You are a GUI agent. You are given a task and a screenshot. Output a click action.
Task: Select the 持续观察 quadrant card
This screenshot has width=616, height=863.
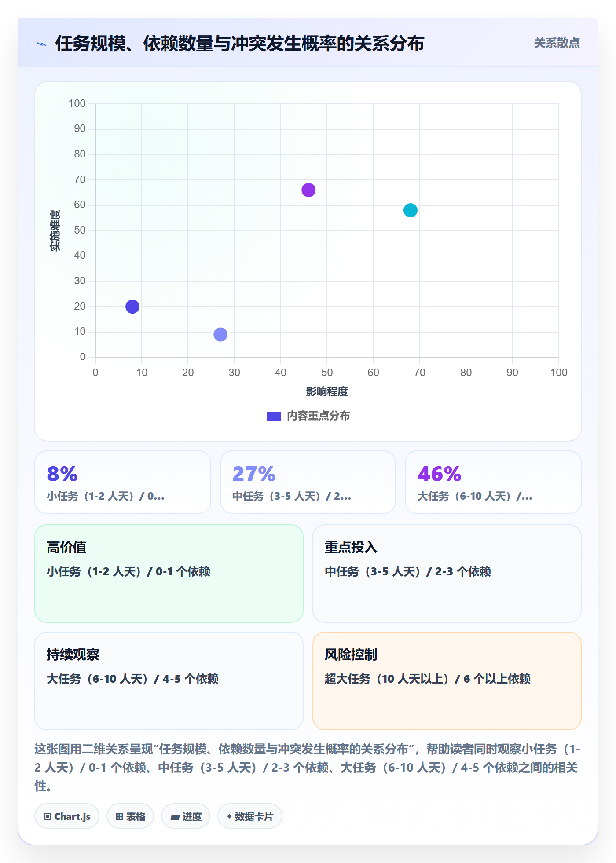169,681
